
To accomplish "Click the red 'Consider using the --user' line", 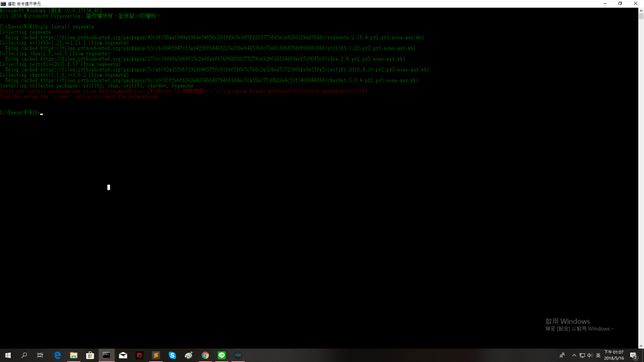I will click(x=80, y=96).
